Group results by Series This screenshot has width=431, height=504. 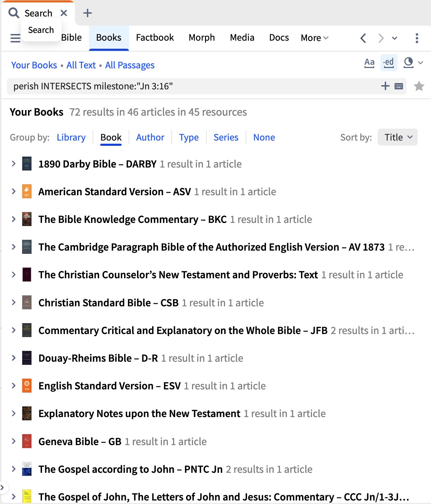click(x=226, y=137)
